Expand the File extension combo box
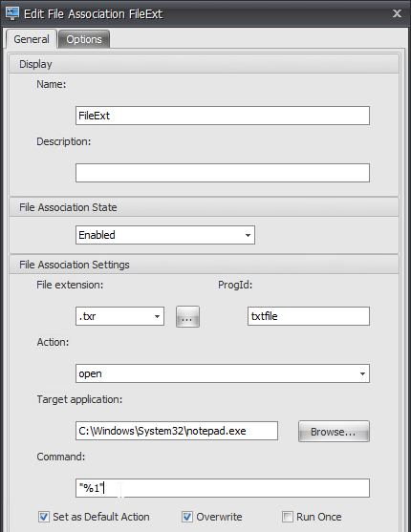 point(119,316)
